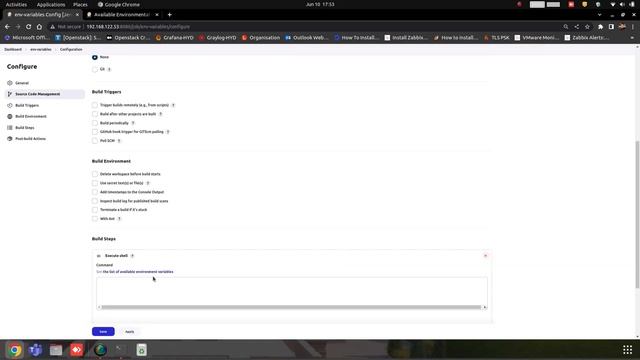Bookmark this page with star icon

tap(587, 27)
